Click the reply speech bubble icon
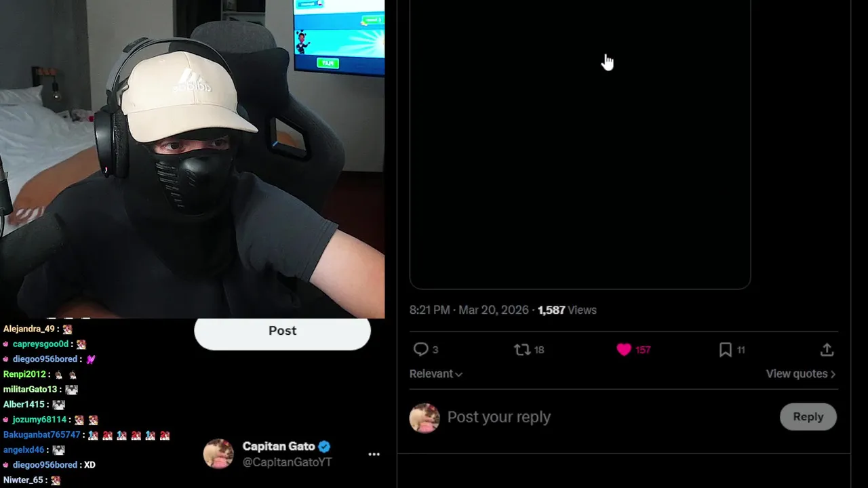 click(x=421, y=350)
